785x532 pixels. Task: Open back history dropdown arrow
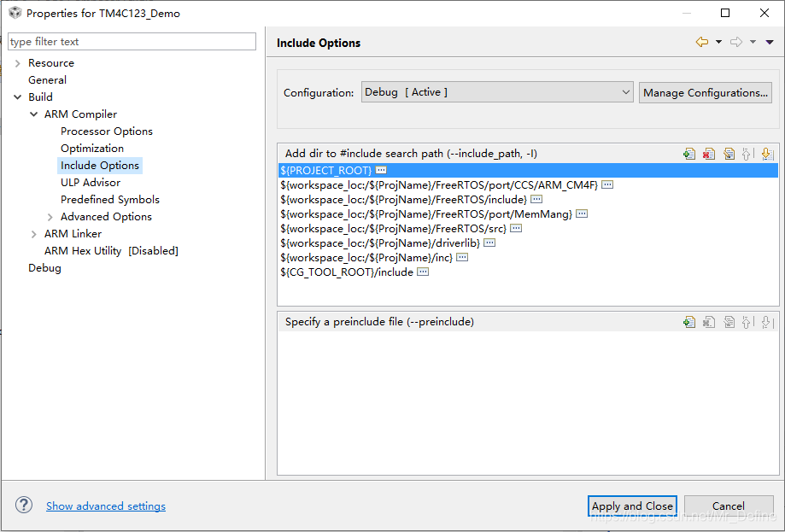coord(718,42)
